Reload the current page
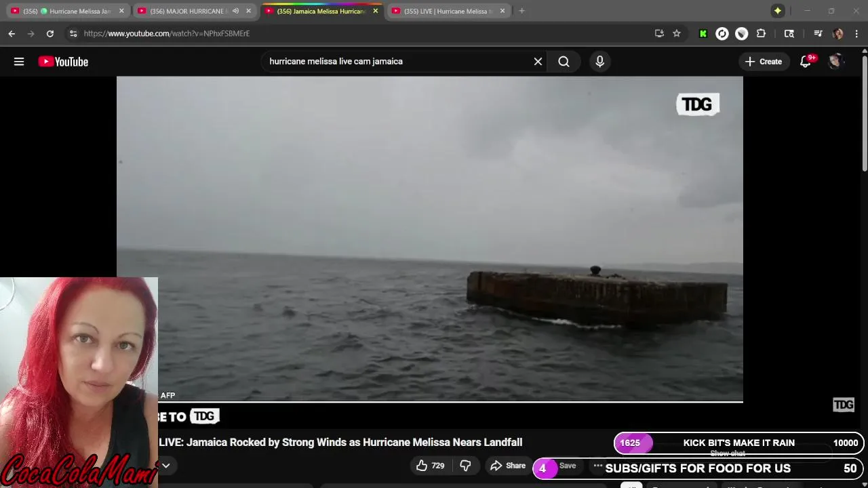 tap(50, 33)
